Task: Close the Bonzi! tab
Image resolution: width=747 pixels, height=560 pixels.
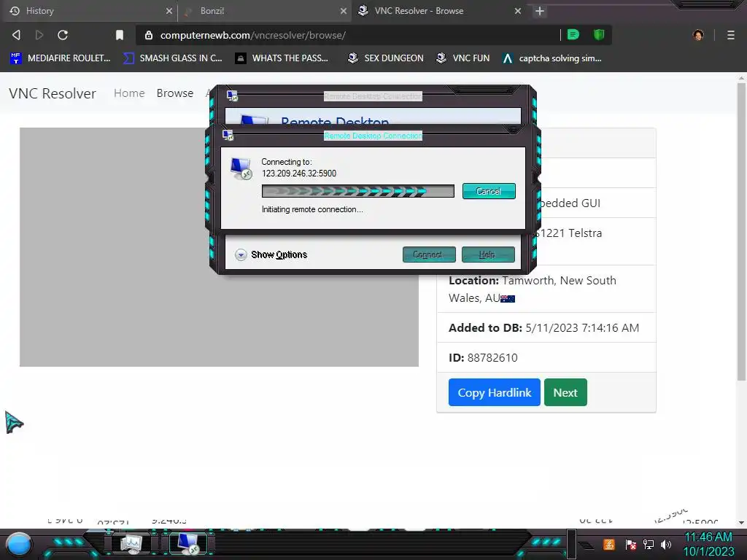Action: pyautogui.click(x=343, y=10)
